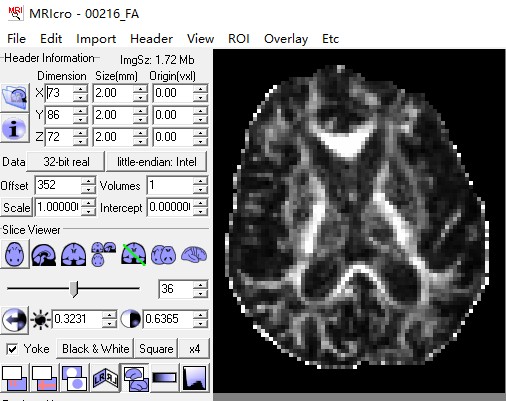Choose the oblique slice icon with green line
Image resolution: width=506 pixels, height=401 pixels.
coord(133,254)
